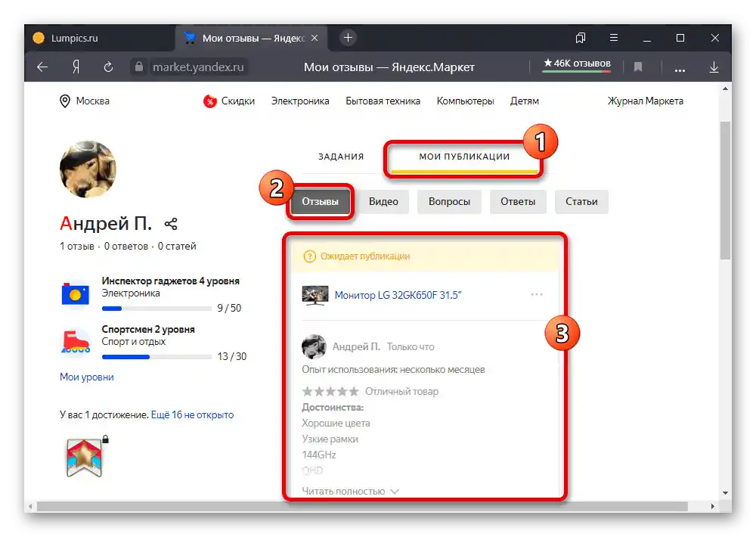This screenshot has width=756, height=537.
Task: Open downloads with the arrow icon
Action: [714, 67]
